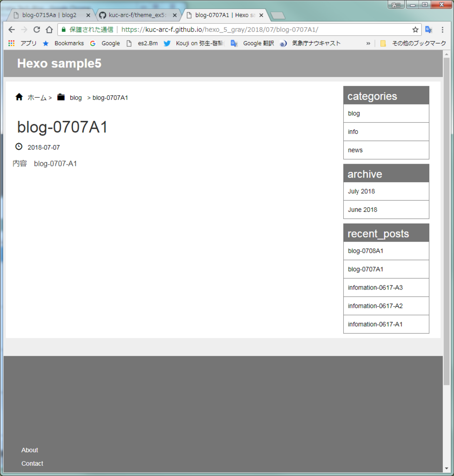Open recent post infomation-0617-A3

tap(386, 287)
